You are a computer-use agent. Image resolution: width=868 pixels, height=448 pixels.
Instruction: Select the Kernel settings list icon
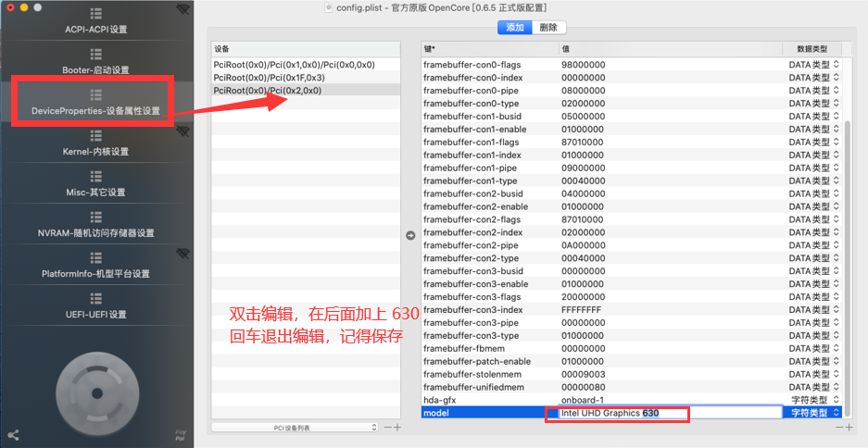click(x=95, y=136)
